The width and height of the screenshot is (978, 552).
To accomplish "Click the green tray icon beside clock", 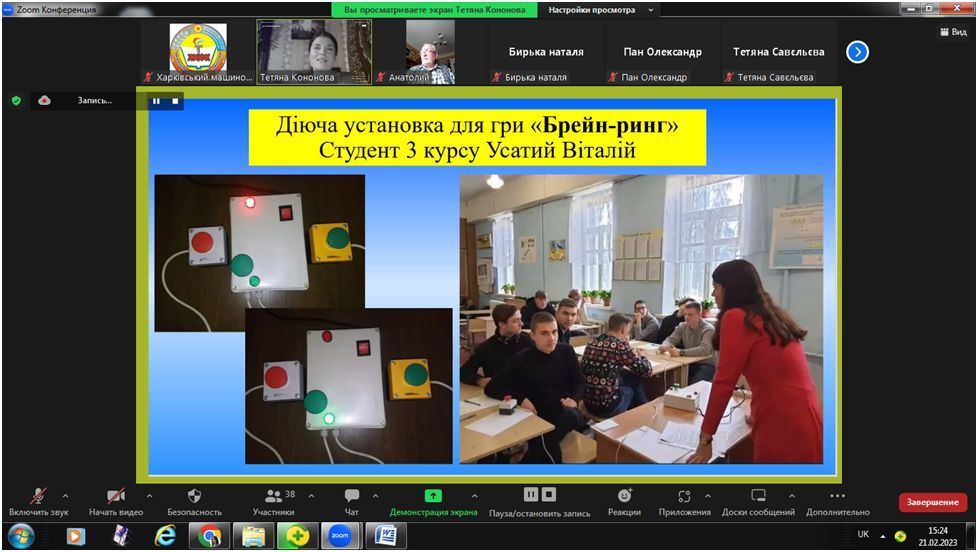I will point(900,536).
